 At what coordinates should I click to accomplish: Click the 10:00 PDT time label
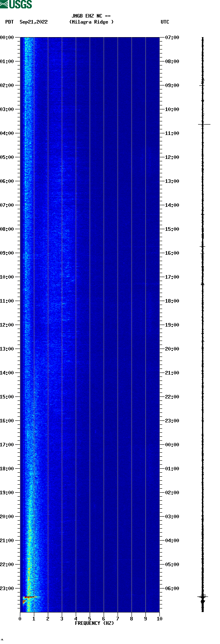pyautogui.click(x=7, y=277)
